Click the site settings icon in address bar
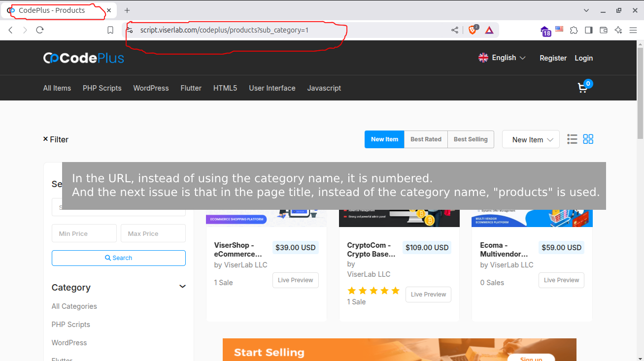The image size is (644, 361). point(130,30)
